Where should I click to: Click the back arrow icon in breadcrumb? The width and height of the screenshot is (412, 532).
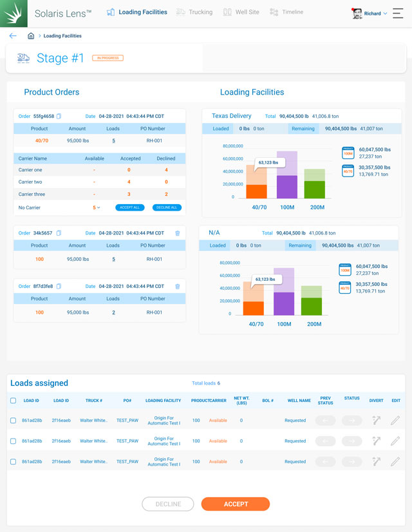point(13,36)
